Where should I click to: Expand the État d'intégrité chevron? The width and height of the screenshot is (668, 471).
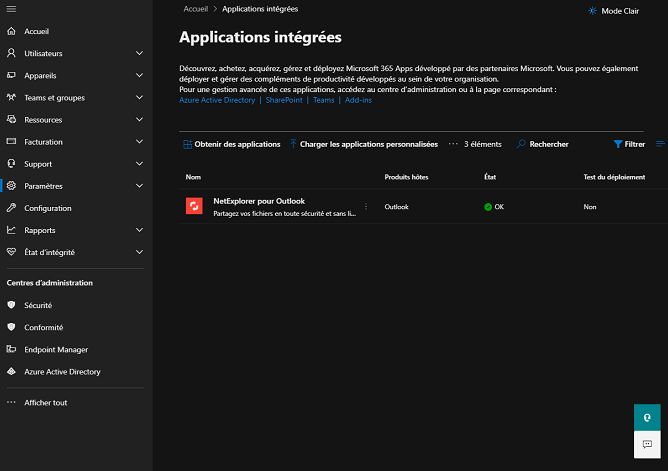[x=139, y=252]
